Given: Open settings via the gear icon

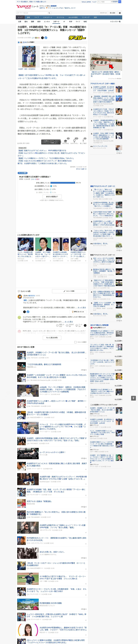Looking at the screenshot, I should coord(120,13).
